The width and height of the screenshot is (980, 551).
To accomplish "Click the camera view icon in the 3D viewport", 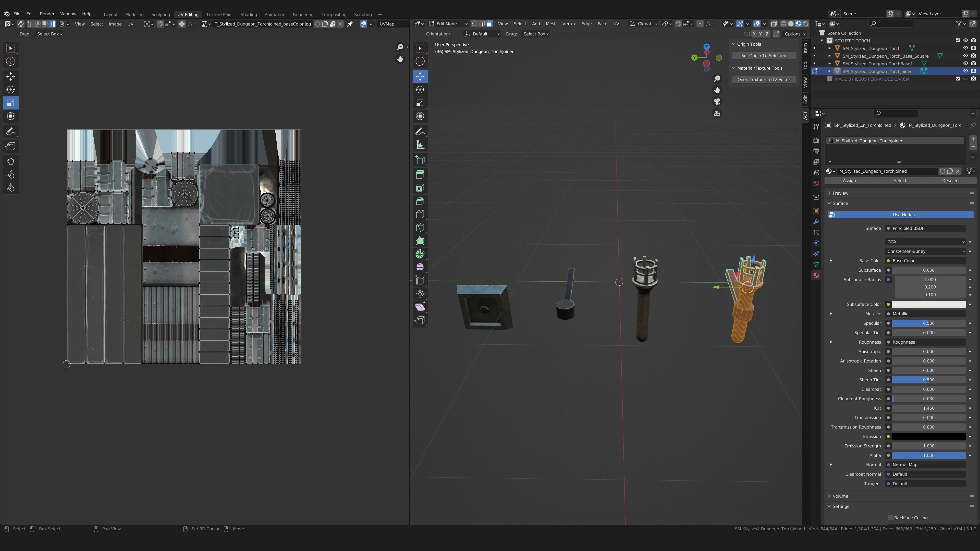I will click(x=717, y=102).
